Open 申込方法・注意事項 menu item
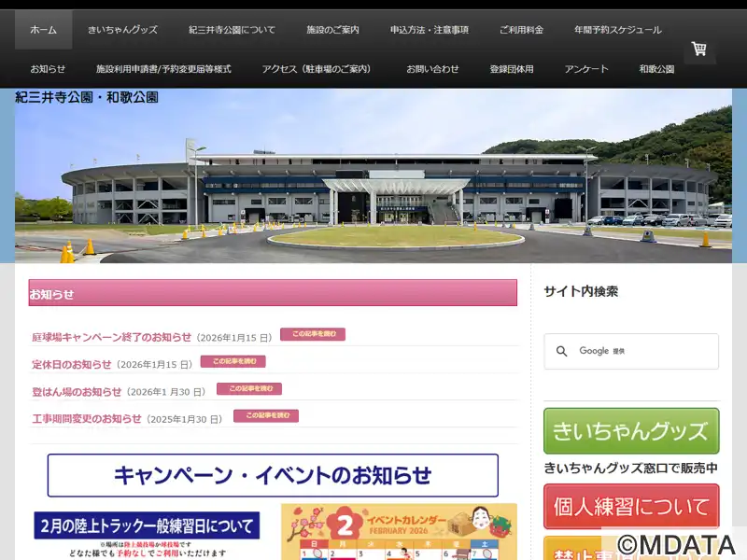747x560 pixels. click(430, 30)
